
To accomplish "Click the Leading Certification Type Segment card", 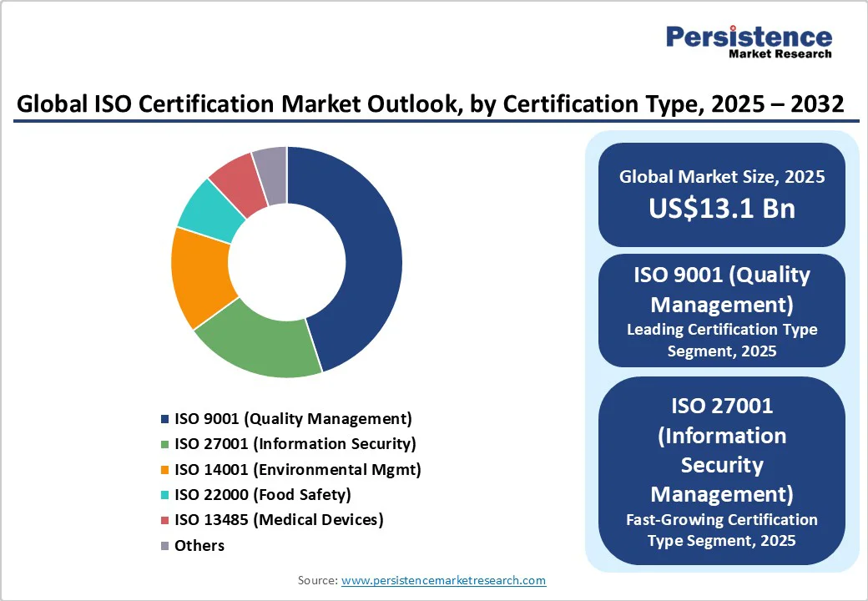I will click(x=721, y=311).
